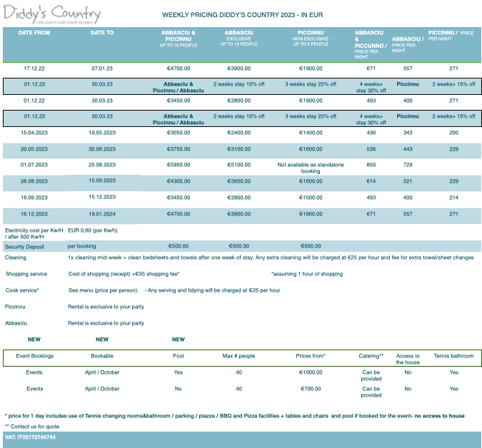Select the date cell '07.01.23'
Image resolution: width=482 pixels, height=448 pixels.
pyautogui.click(x=101, y=68)
